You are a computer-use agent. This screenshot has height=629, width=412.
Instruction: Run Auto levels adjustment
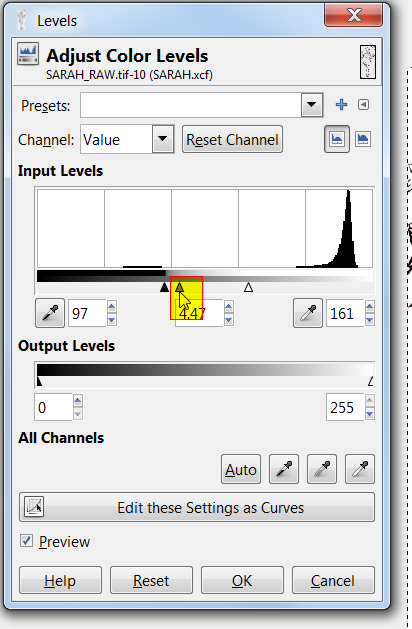(x=241, y=469)
